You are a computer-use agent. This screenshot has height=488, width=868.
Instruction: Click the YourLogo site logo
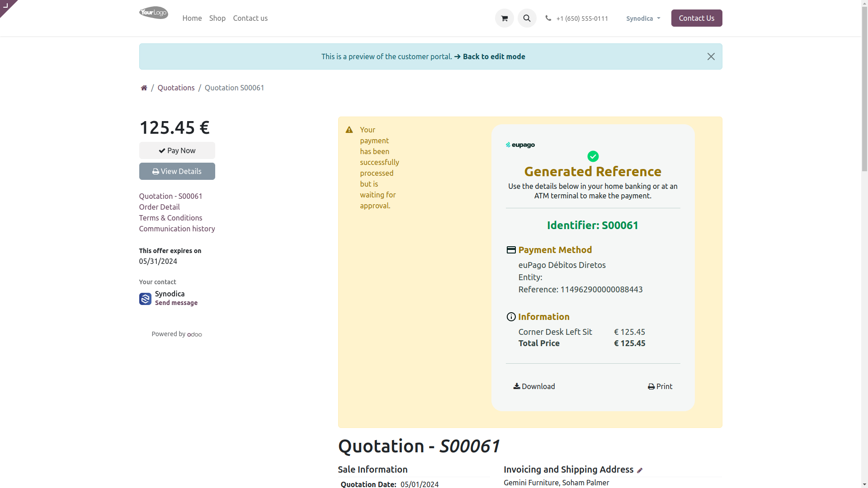[x=154, y=13]
